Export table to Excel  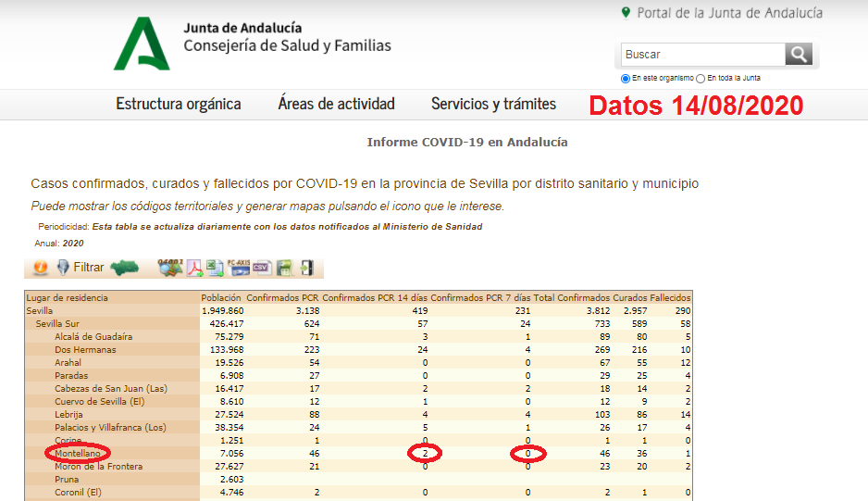tap(215, 268)
